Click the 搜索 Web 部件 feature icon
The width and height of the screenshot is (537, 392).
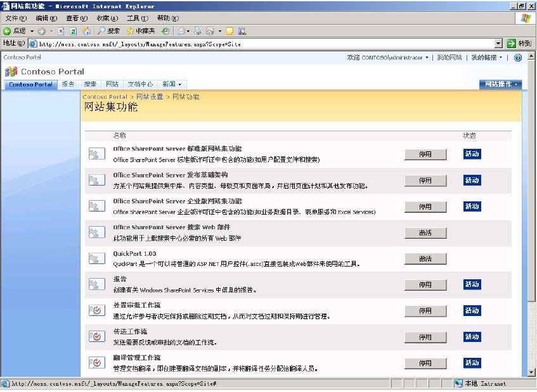(96, 232)
